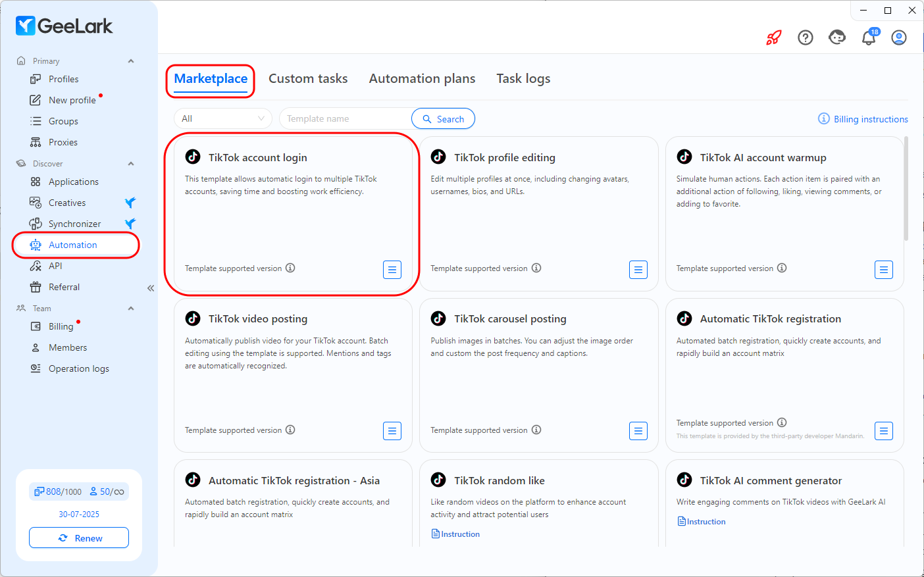Open details icon on TikTok carousel posting card
Viewport: 924px width, 577px height.
click(x=638, y=431)
